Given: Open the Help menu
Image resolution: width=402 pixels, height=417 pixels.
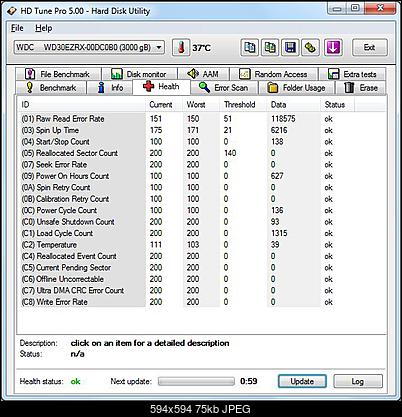Looking at the screenshot, I should coord(44,28).
